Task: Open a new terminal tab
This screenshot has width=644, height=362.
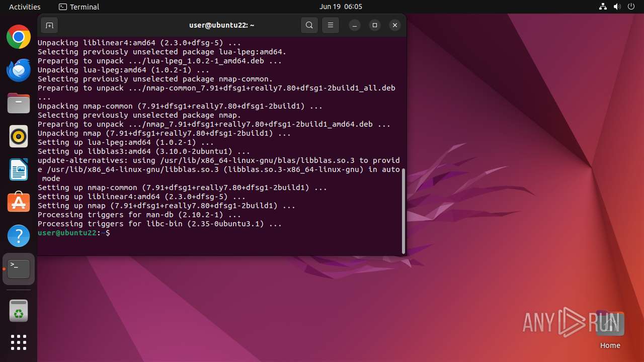Action: pos(49,25)
